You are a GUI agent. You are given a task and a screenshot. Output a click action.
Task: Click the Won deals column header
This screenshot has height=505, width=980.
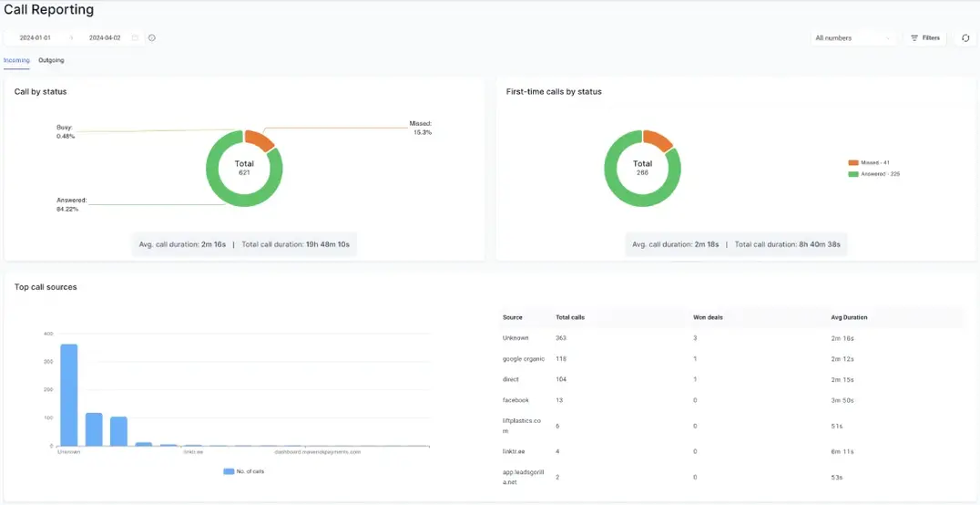pos(708,317)
